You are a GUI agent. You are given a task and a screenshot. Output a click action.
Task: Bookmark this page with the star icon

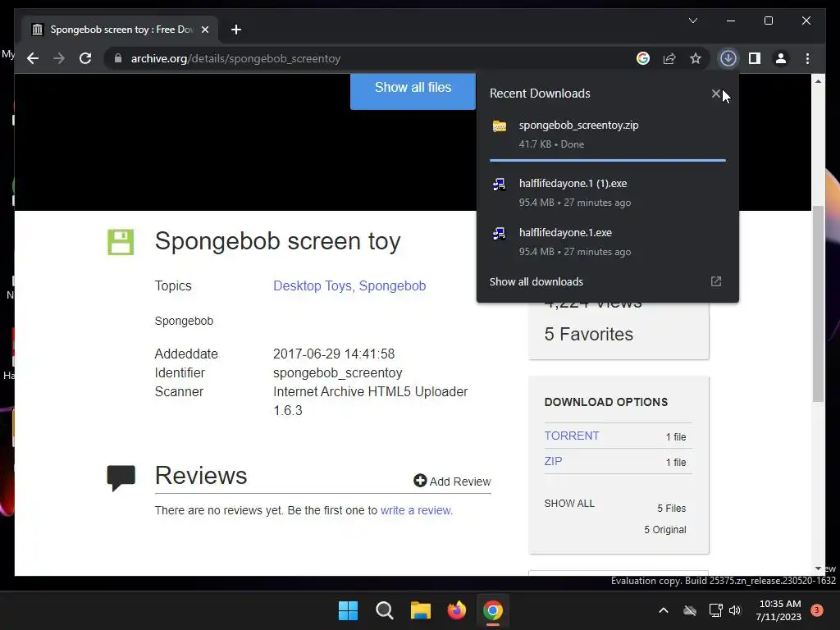[x=696, y=58]
